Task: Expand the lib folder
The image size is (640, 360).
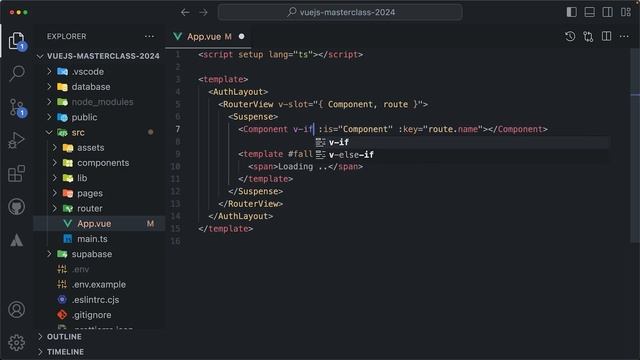Action: pos(99,178)
